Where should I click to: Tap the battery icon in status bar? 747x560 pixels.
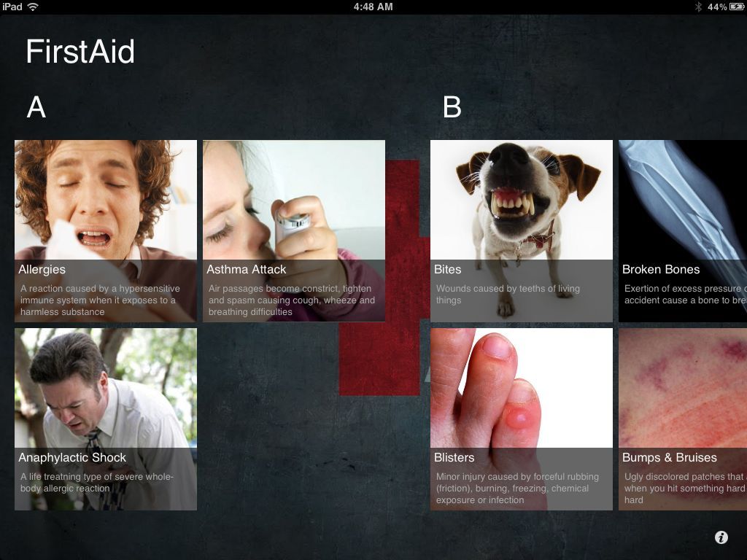737,7
